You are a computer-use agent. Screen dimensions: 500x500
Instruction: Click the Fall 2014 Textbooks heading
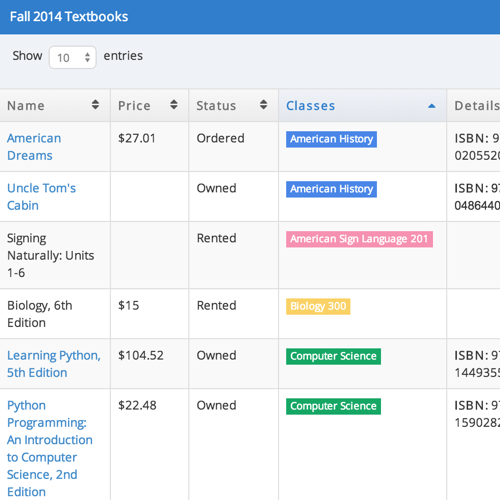click(x=69, y=17)
